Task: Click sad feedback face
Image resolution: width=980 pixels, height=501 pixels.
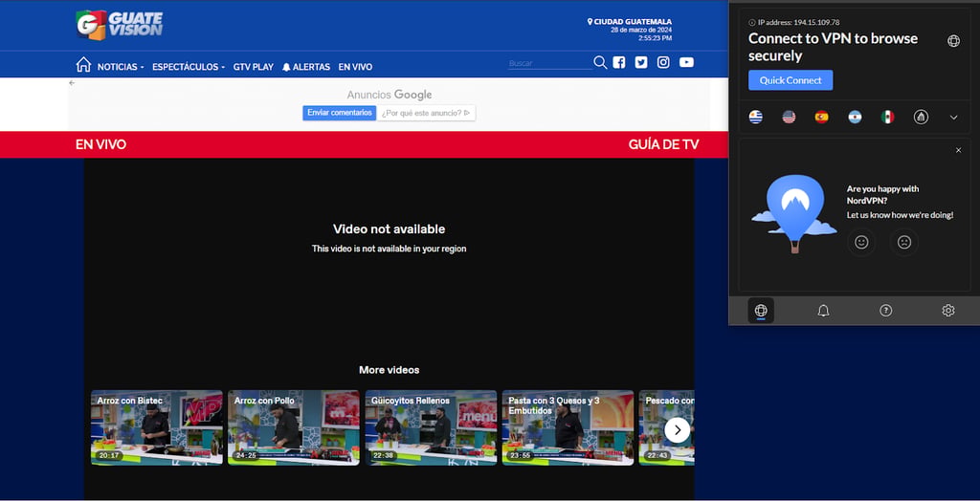Action: (x=903, y=243)
